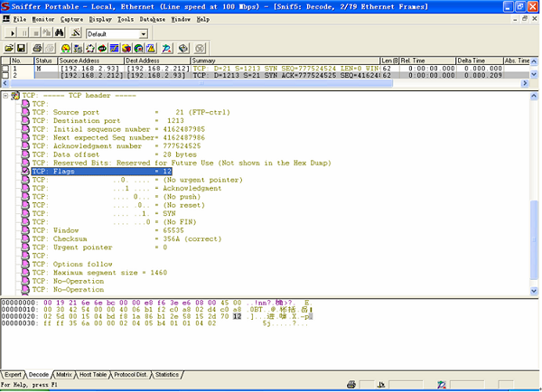
Task: Open the Address Book icon
Action: (x=183, y=47)
